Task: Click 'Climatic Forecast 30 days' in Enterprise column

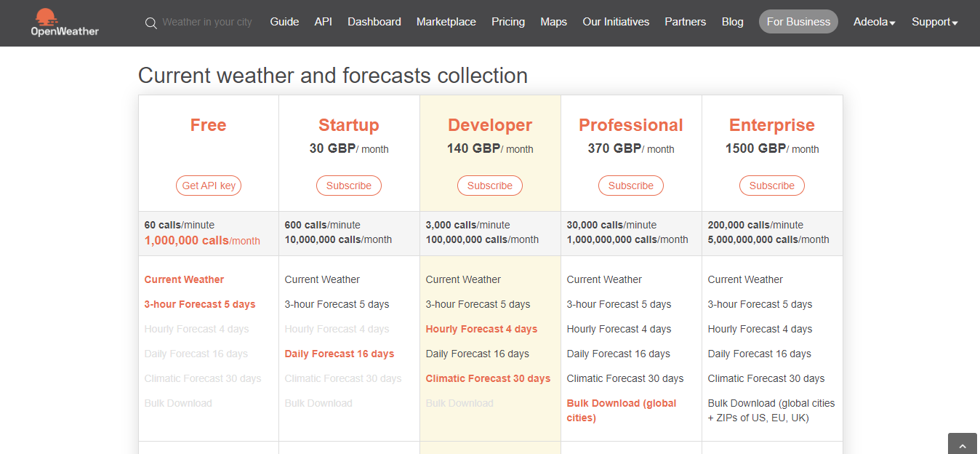Action: [766, 378]
